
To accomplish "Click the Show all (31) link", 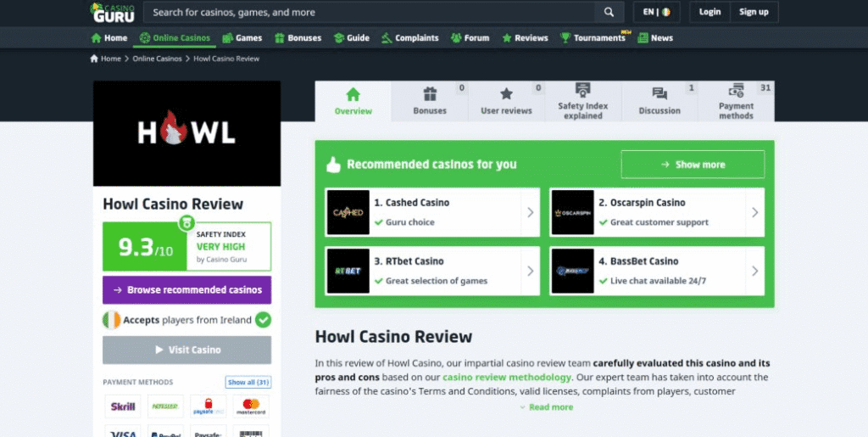I will coord(248,382).
